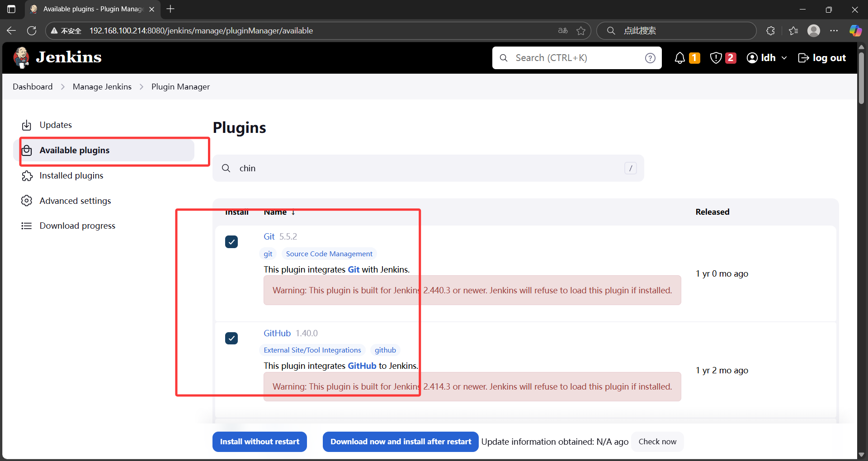Reload the page with browser refresh icon
The image size is (868, 461).
(x=32, y=31)
